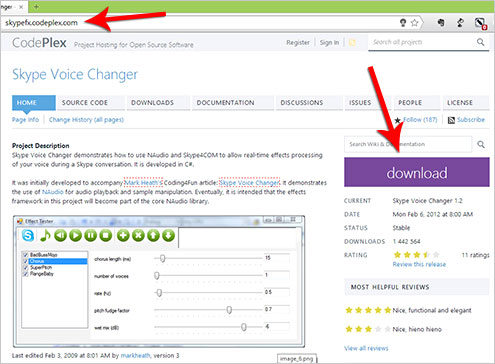Screen dimensions: 495x364
Task: Open the Subscribe link
Action: point(471,120)
